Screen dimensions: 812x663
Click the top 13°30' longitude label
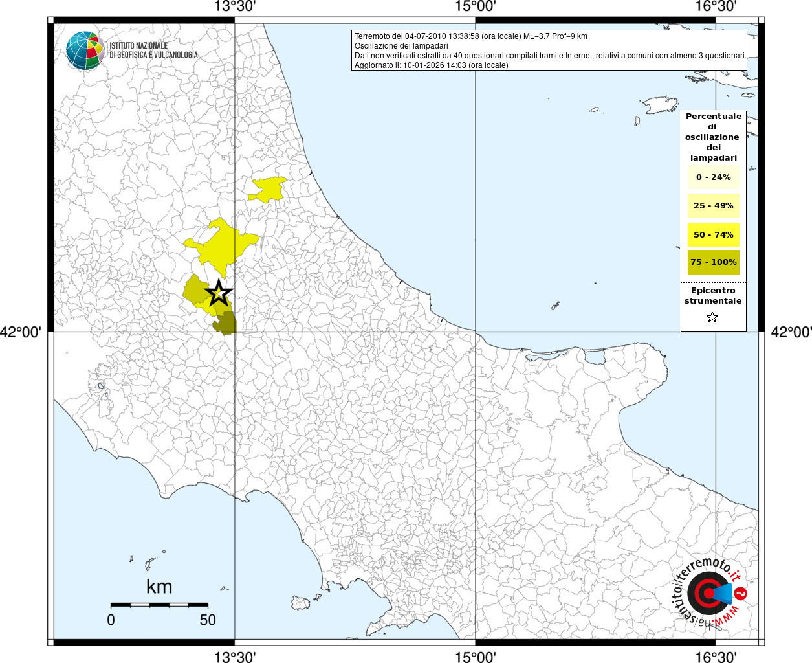[235, 7]
